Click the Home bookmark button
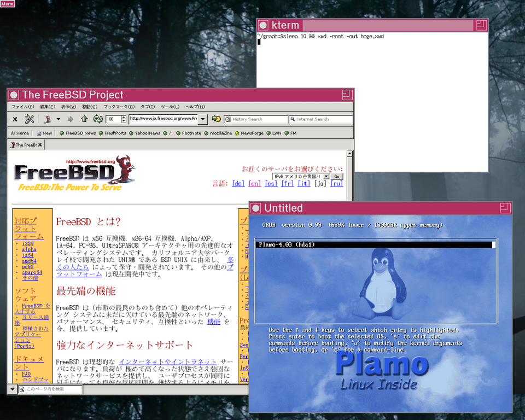 20,133
